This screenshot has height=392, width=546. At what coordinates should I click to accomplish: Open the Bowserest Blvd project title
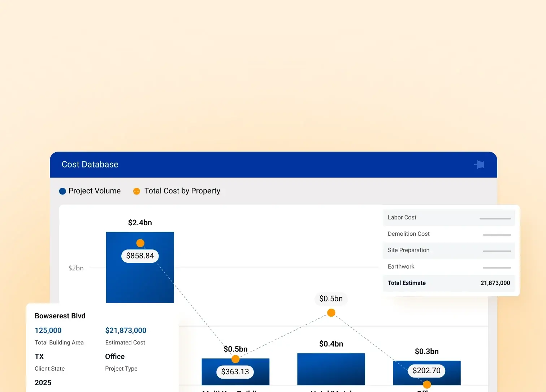point(60,316)
